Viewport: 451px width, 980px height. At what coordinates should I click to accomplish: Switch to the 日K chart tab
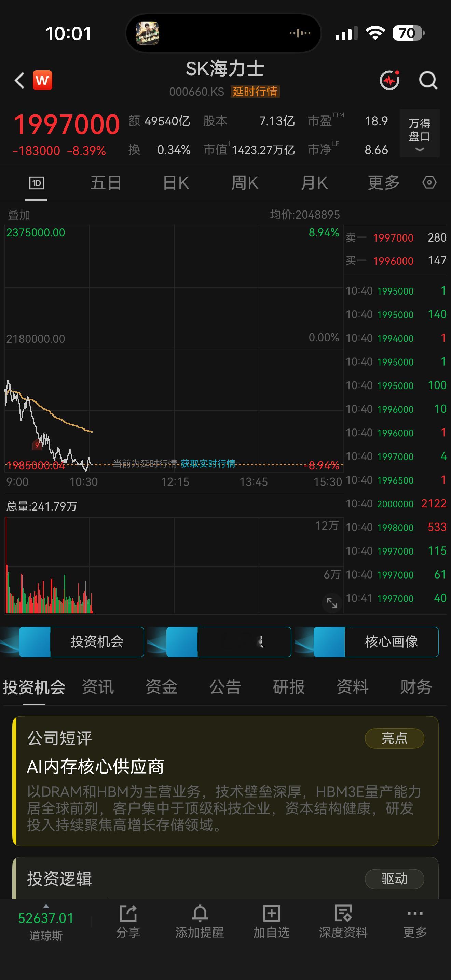click(x=176, y=182)
